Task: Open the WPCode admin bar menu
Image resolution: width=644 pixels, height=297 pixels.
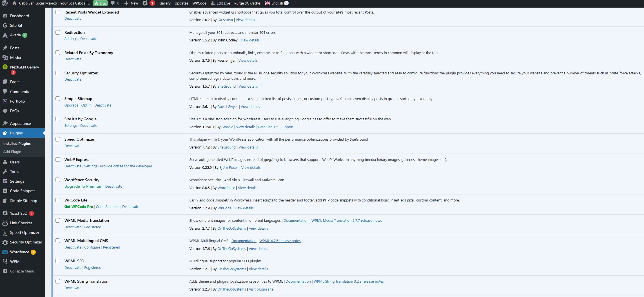Action: pyautogui.click(x=199, y=3)
